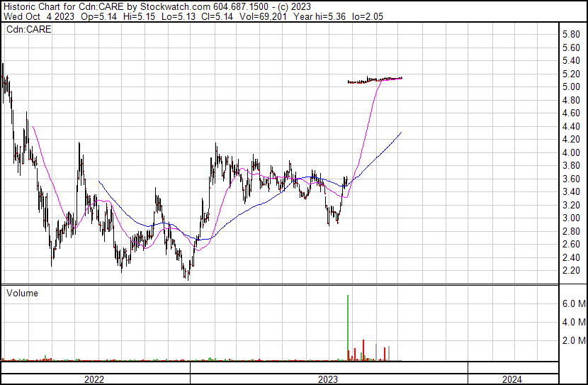
Task: Select the 2024 year label on timeline
Action: pos(512,379)
